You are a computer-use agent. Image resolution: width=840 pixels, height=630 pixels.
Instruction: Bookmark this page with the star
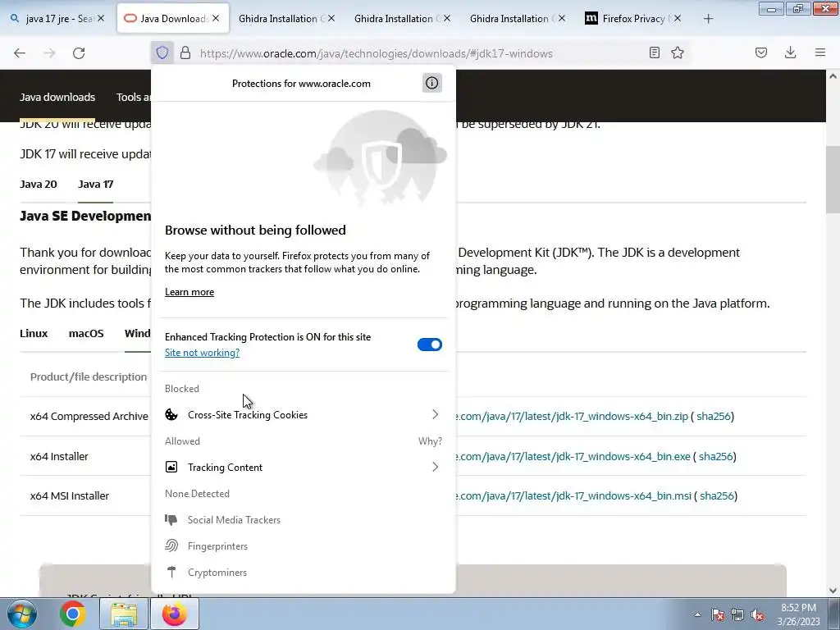pyautogui.click(x=678, y=52)
